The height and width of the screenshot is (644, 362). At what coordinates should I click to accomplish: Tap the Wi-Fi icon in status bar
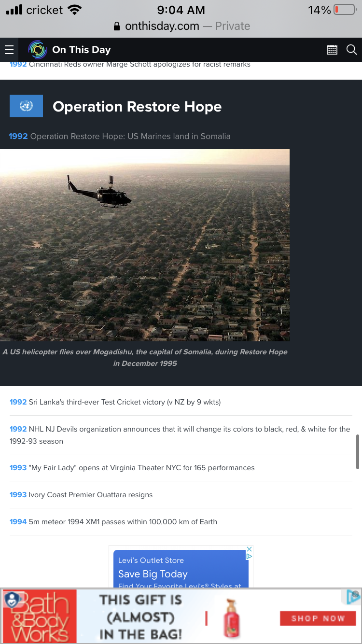point(74,10)
